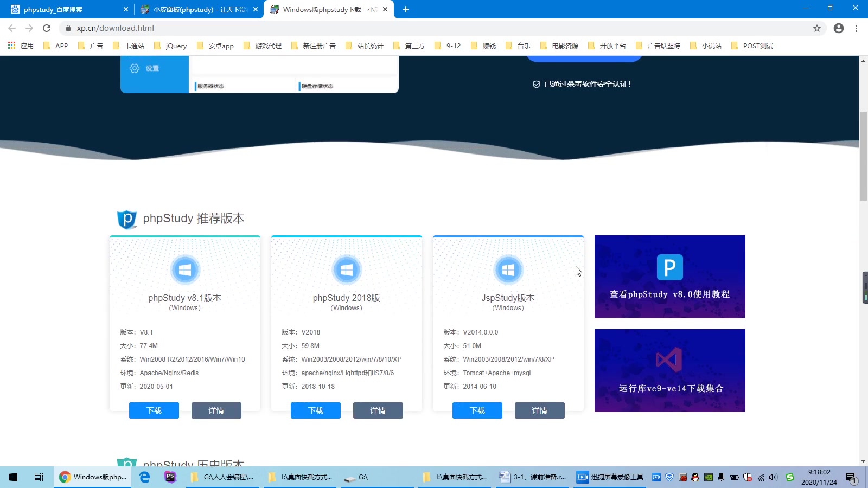Open the POST测试 bookmark folder
The image size is (868, 488).
point(752,46)
